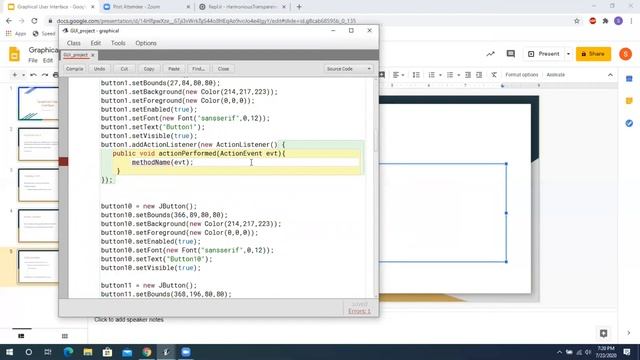Click the Present button in Slides
The width and height of the screenshot is (640, 360).
(544, 54)
